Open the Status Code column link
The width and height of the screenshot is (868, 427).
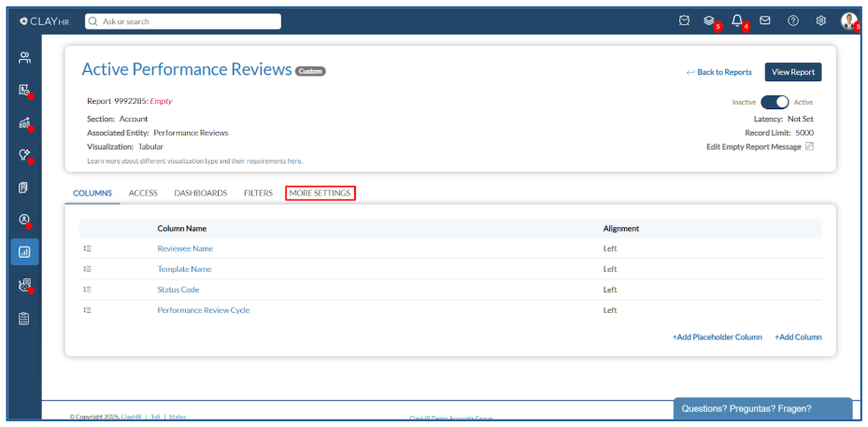point(178,290)
